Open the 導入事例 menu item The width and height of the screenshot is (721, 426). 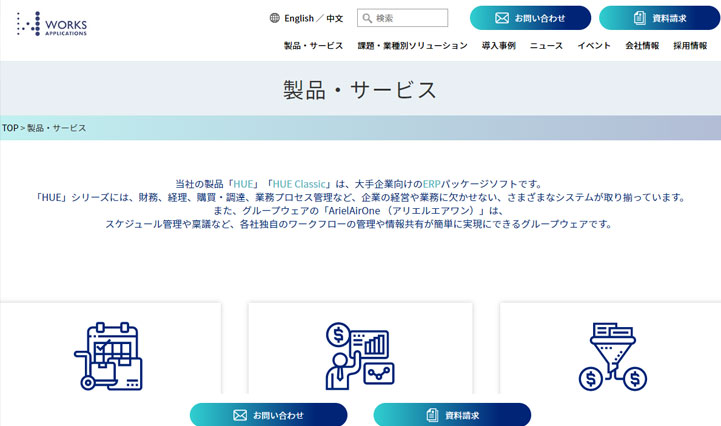498,46
